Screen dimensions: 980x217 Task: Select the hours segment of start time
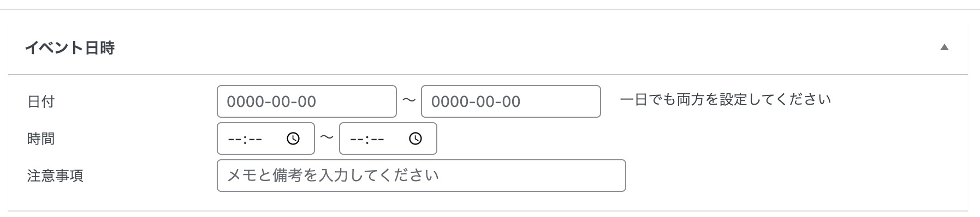coord(235,140)
